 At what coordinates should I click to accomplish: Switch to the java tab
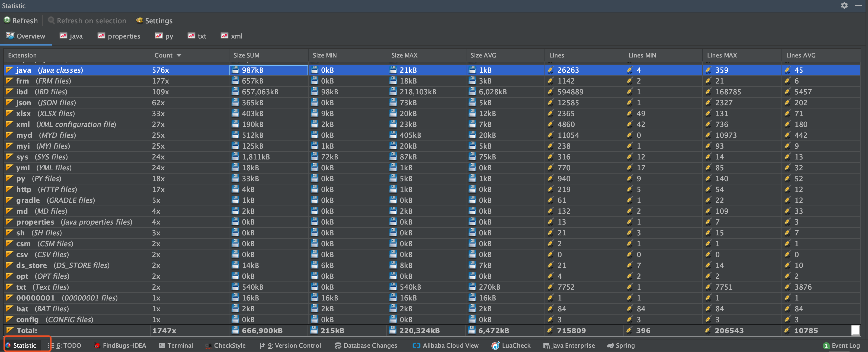(71, 36)
